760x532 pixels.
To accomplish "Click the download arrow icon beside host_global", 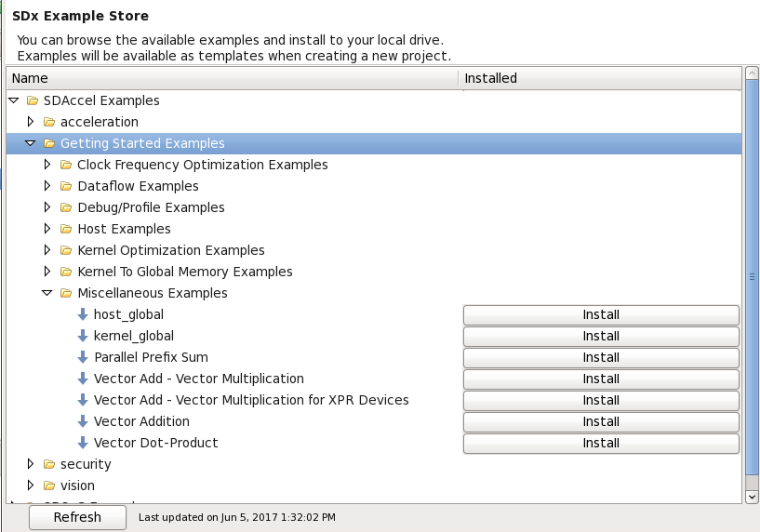I will 83,314.
